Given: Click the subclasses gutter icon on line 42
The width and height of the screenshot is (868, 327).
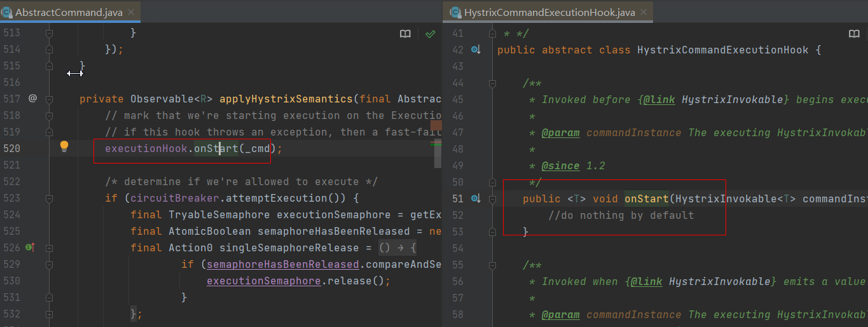Looking at the screenshot, I should coord(475,50).
